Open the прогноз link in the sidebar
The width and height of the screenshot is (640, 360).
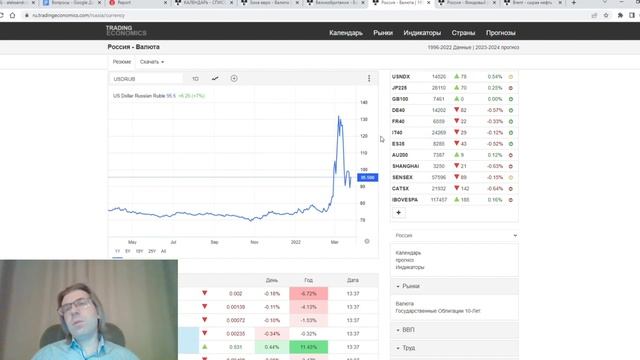coord(404,260)
